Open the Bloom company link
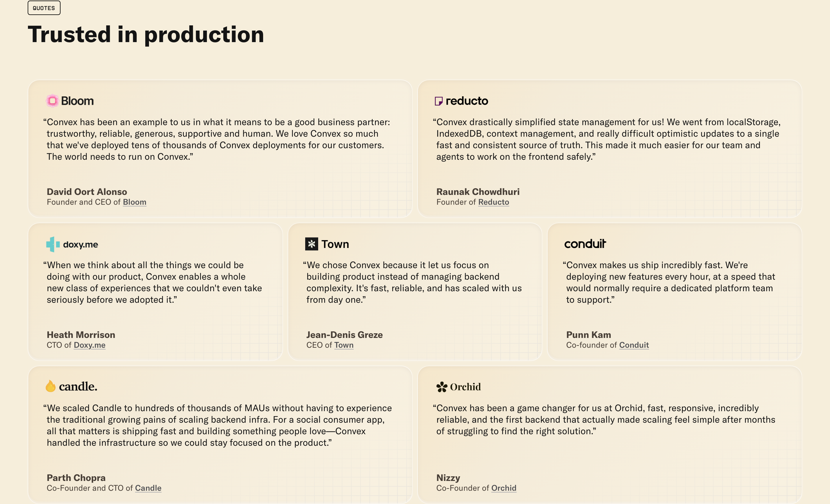Screen dimensions: 830x504 pyautogui.click(x=134, y=202)
